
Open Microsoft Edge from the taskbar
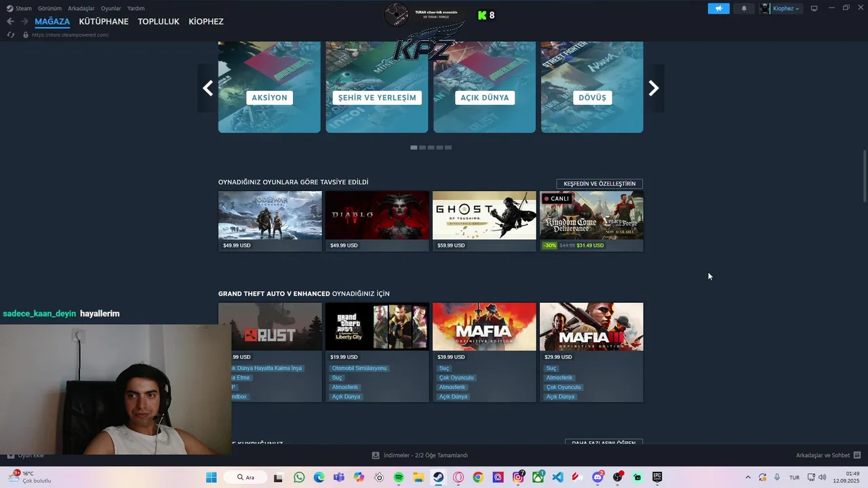pos(319,477)
